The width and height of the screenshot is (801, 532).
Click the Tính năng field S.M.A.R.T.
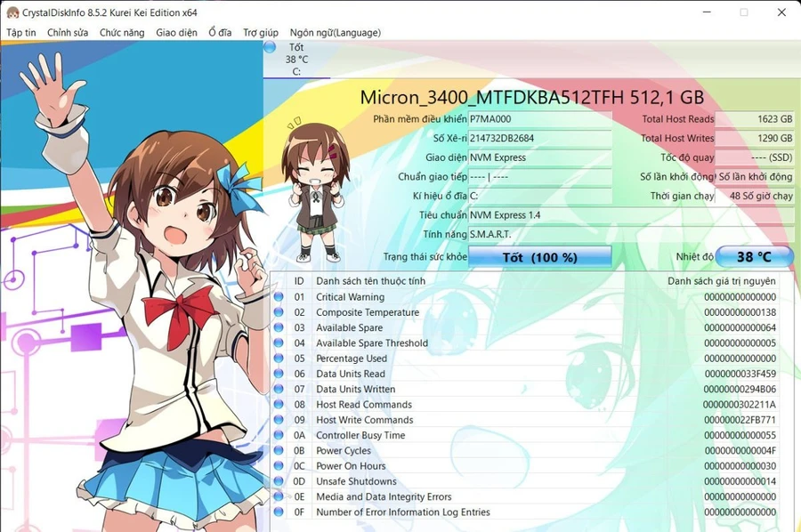point(631,234)
